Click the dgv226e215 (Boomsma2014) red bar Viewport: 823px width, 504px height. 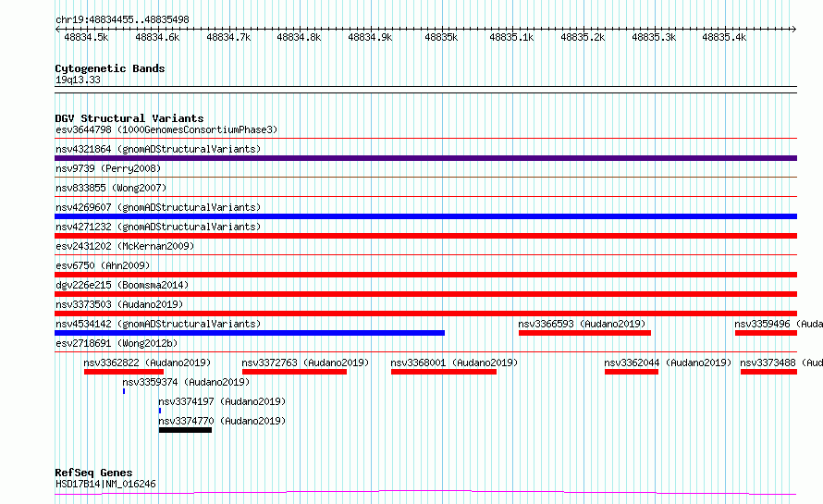[x=425, y=294]
